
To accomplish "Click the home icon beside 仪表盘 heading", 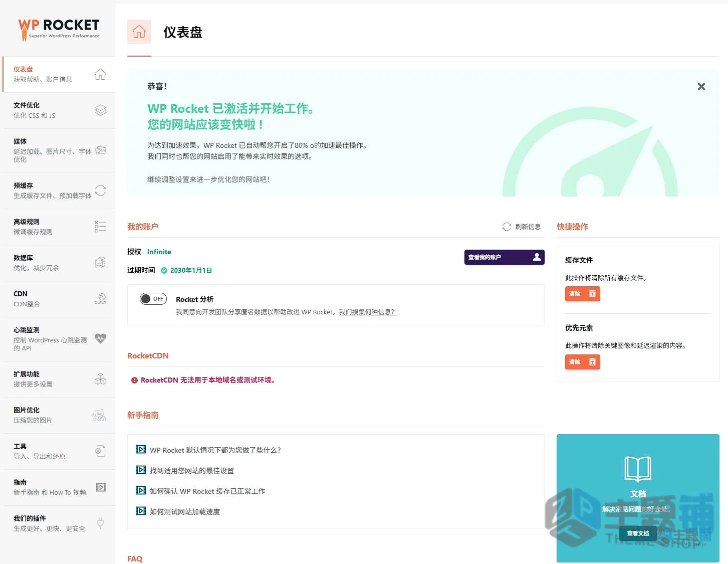I will point(139,32).
